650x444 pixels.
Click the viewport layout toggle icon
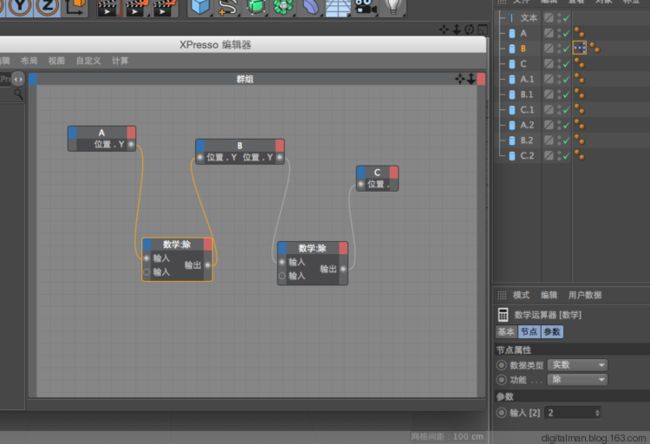coord(482,29)
